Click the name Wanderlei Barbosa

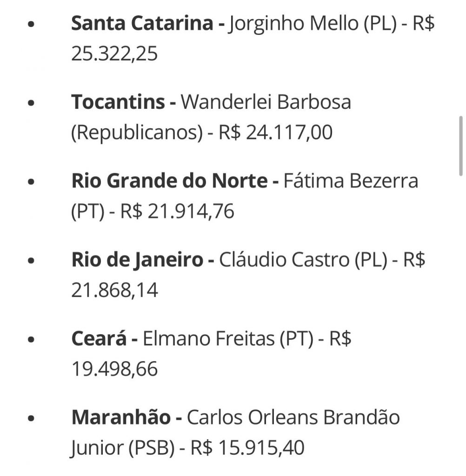tap(266, 102)
